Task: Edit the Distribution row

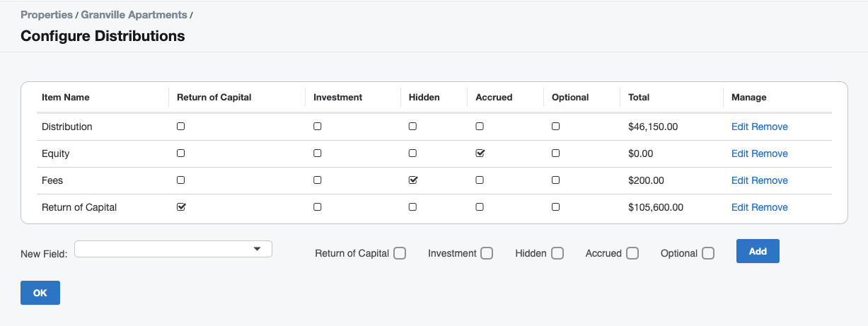Action: (740, 127)
